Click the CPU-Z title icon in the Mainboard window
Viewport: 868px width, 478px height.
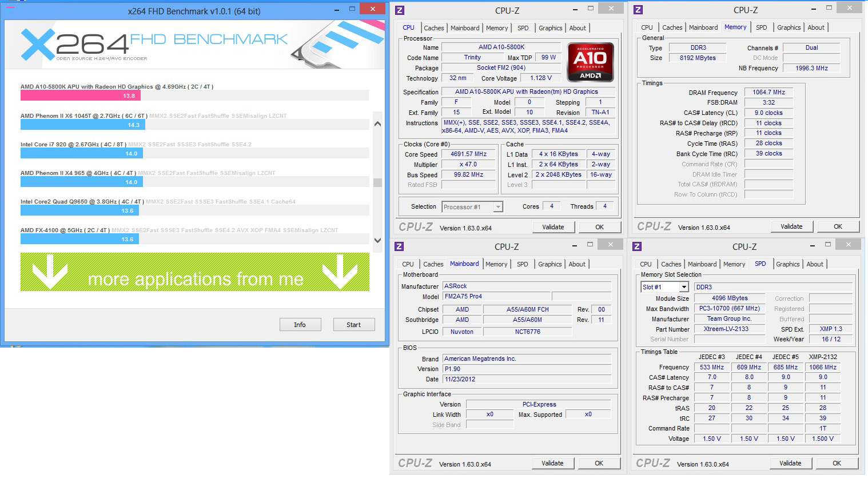coord(399,246)
